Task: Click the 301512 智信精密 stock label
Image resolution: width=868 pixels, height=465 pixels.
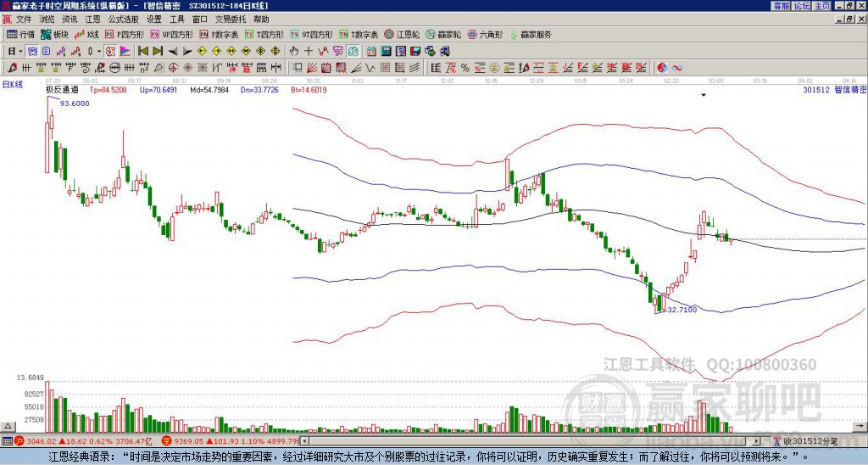Action: point(834,89)
